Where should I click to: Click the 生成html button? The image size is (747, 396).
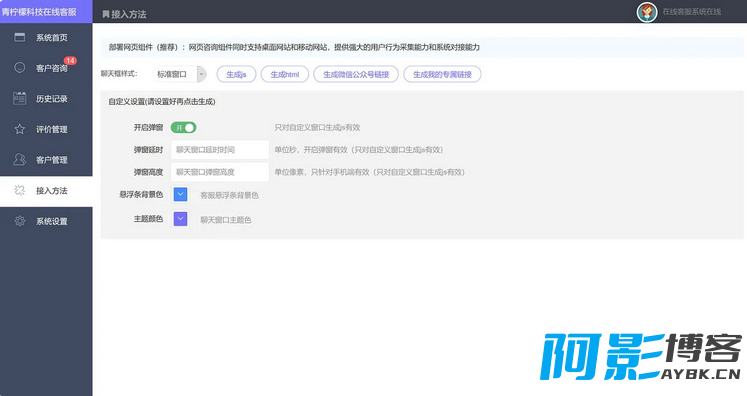[x=285, y=74]
